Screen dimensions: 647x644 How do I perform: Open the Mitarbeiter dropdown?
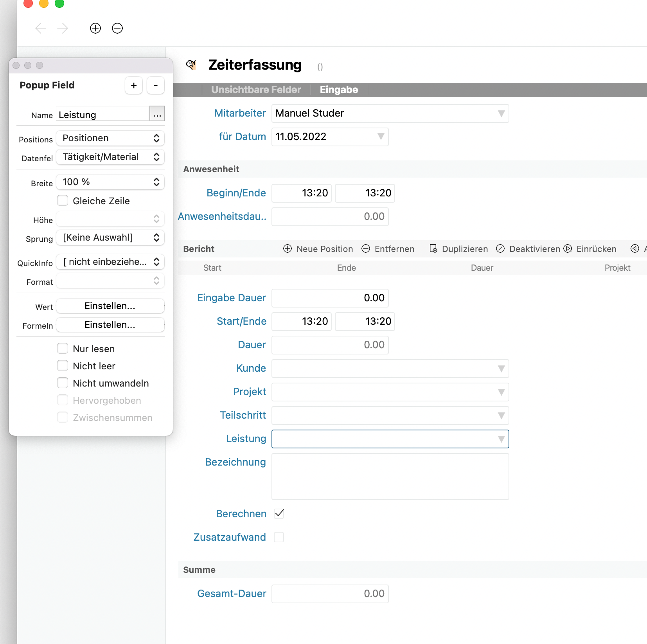(x=390, y=113)
